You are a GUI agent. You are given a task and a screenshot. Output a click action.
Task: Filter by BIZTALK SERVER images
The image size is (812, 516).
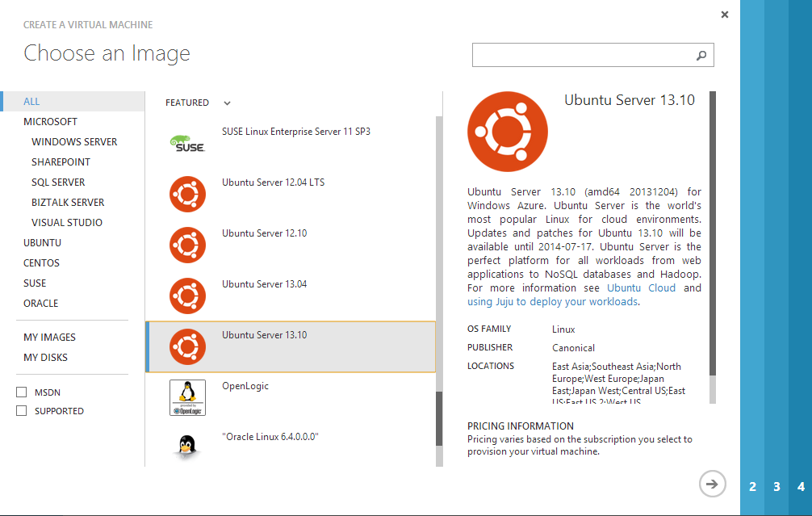point(68,203)
